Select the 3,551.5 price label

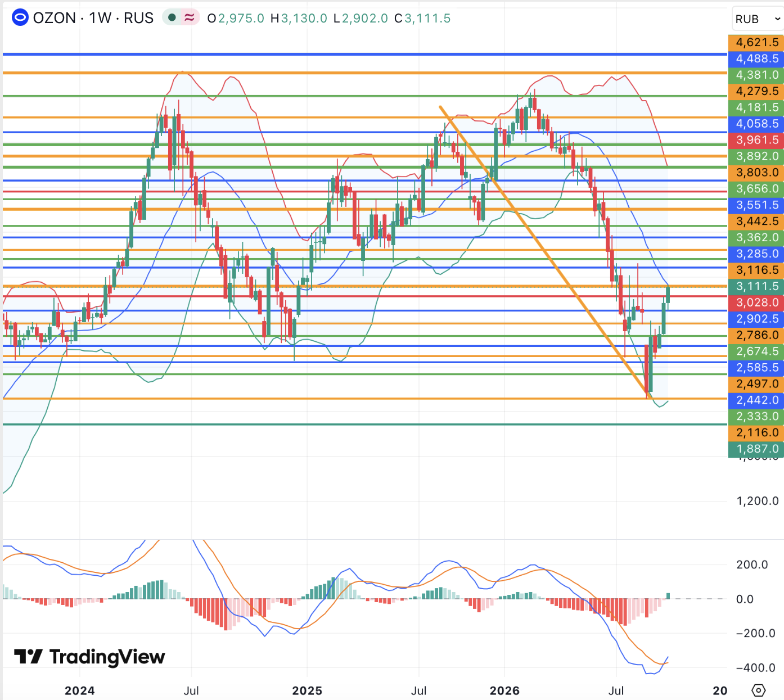tap(756, 205)
